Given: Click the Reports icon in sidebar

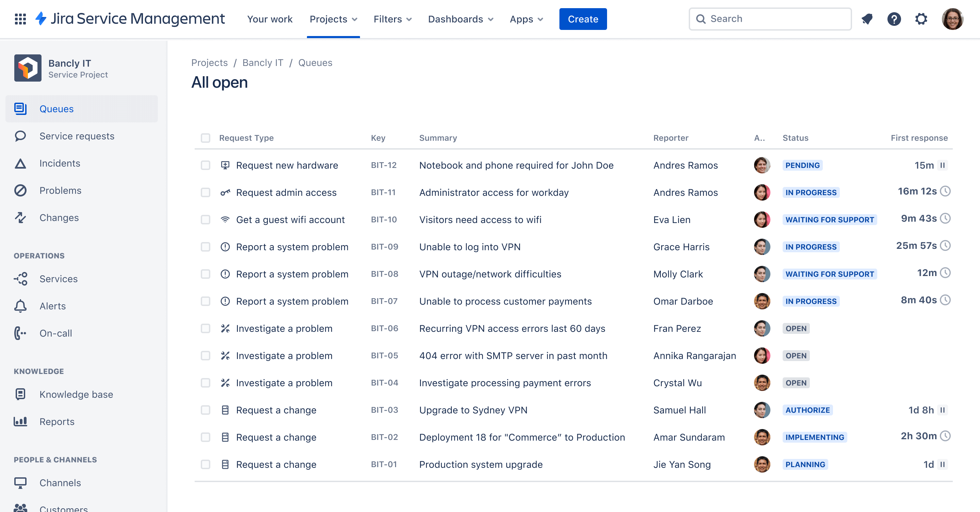Looking at the screenshot, I should point(20,421).
